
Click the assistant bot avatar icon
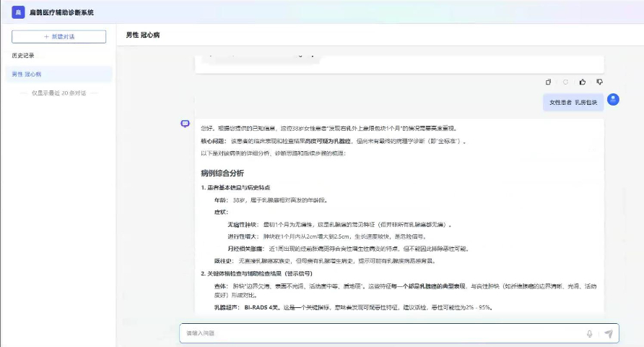tap(186, 124)
